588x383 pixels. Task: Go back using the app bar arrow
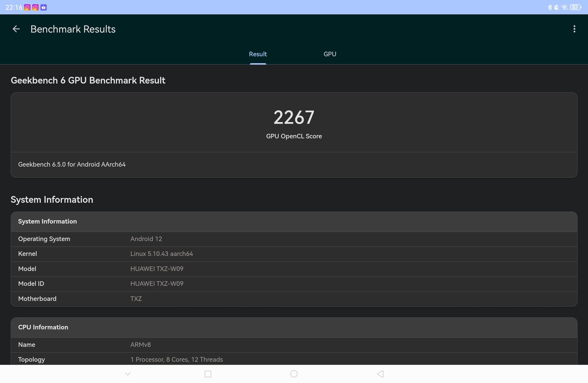coord(16,29)
